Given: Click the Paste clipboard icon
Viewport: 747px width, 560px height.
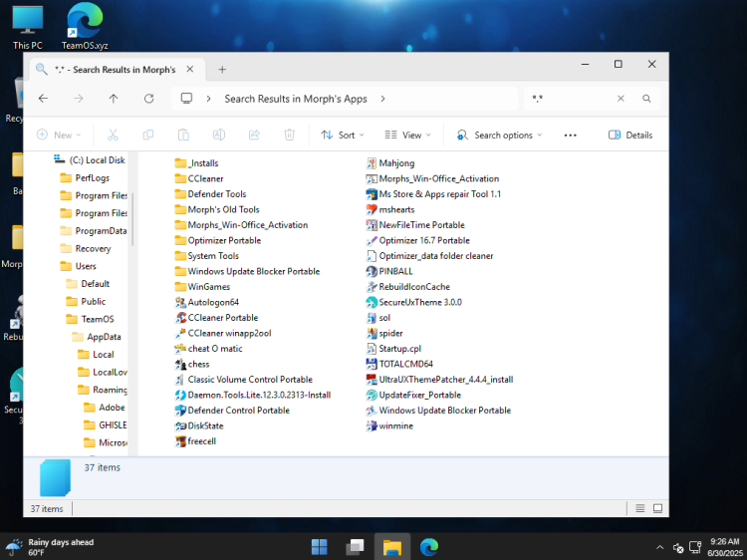Looking at the screenshot, I should click(183, 135).
